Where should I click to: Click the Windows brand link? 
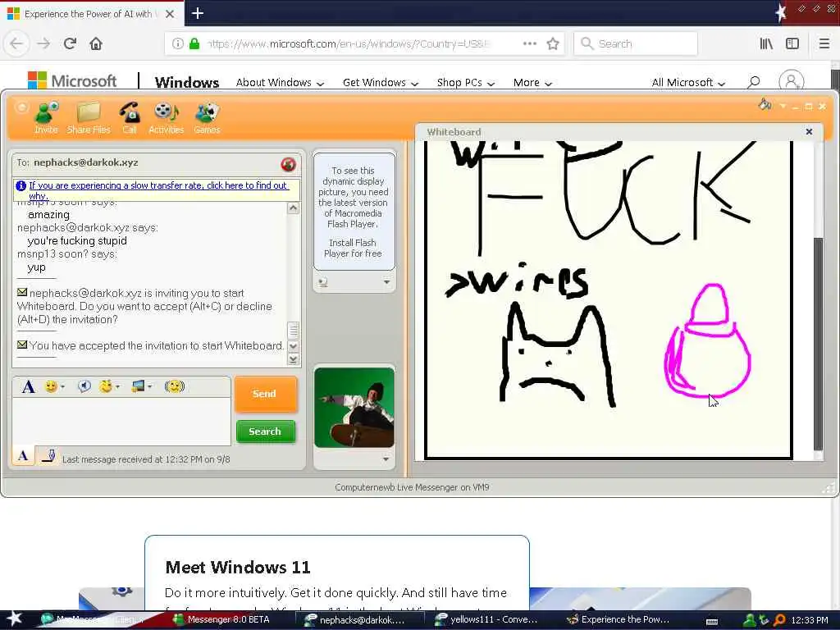(x=187, y=83)
